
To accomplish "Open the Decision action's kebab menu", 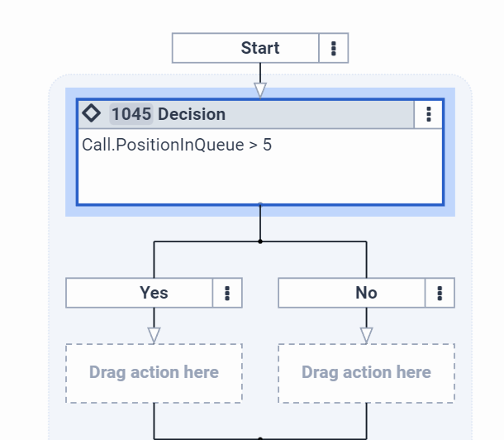I will coord(428,114).
